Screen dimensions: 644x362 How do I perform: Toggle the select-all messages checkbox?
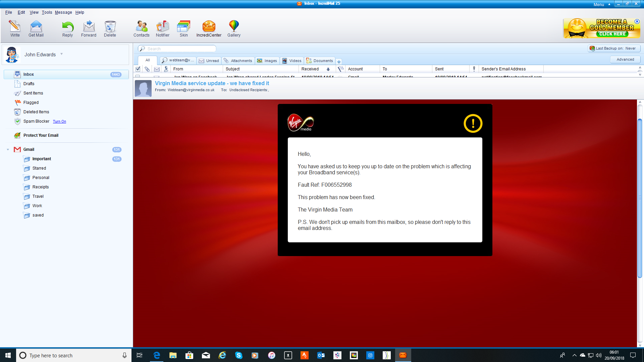pos(138,69)
